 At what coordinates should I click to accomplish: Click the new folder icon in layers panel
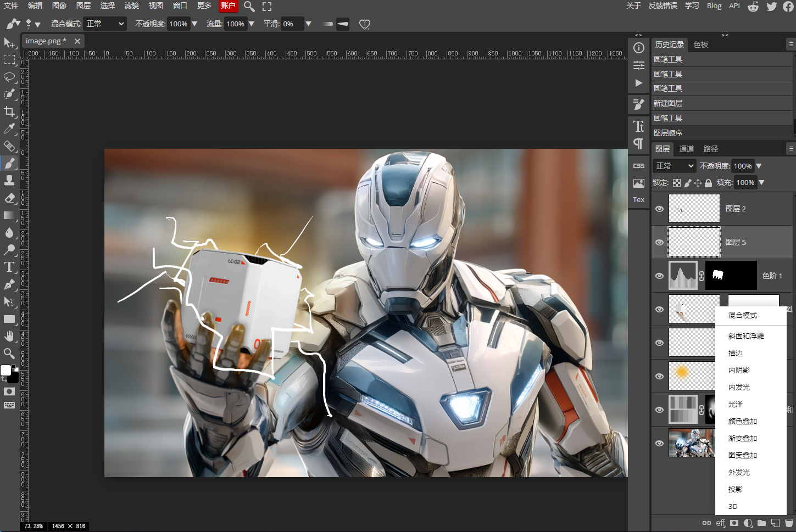click(x=761, y=523)
